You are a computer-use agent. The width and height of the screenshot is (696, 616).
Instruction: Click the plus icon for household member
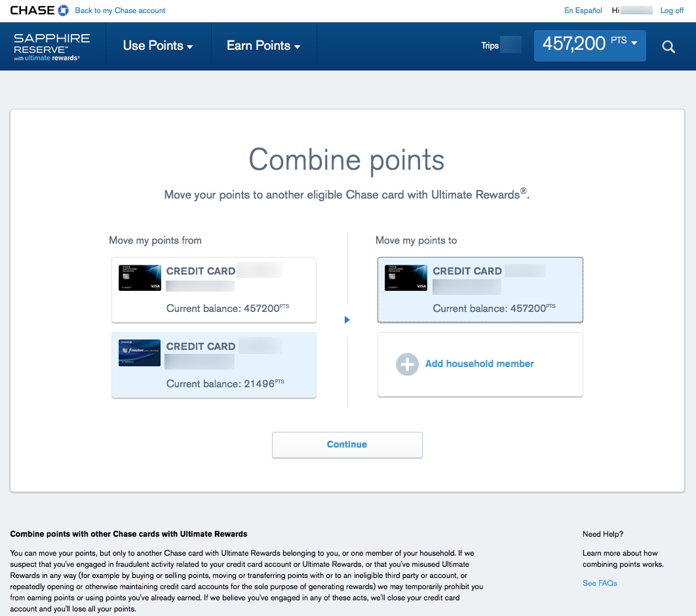[x=407, y=364]
